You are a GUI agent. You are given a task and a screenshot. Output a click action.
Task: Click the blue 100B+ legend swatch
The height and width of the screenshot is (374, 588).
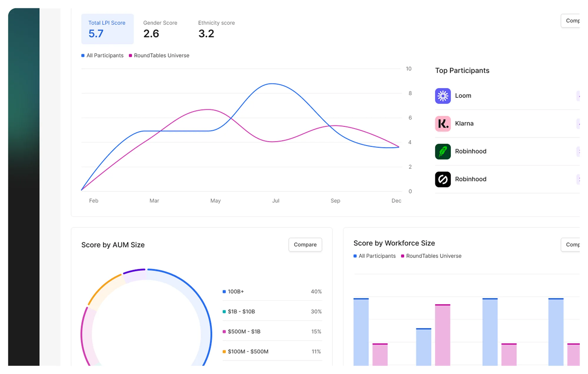[224, 292]
